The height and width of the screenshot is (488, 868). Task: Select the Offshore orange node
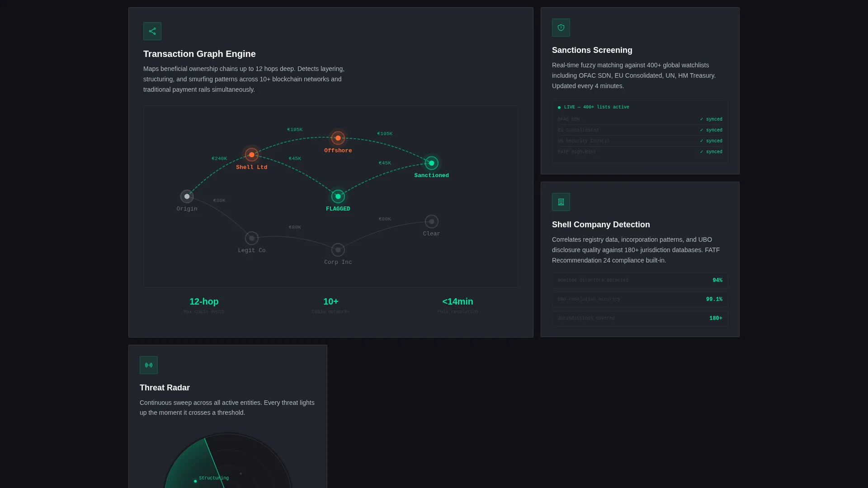338,138
